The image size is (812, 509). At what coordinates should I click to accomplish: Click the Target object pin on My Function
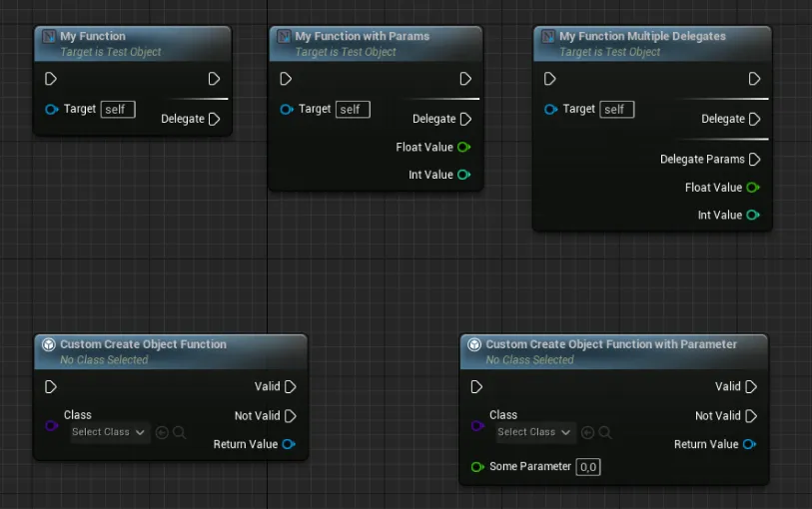click(x=51, y=109)
